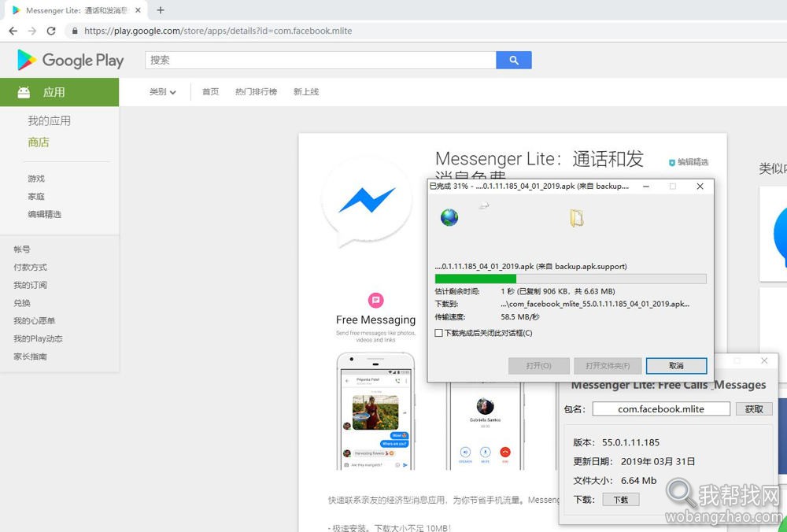The image size is (787, 532).
Task: Open 我的订阅 link
Action: pyautogui.click(x=30, y=285)
